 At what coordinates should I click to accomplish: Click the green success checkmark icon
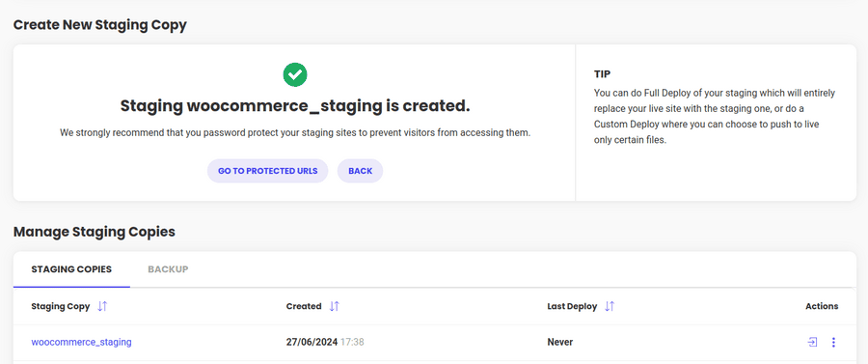point(295,74)
